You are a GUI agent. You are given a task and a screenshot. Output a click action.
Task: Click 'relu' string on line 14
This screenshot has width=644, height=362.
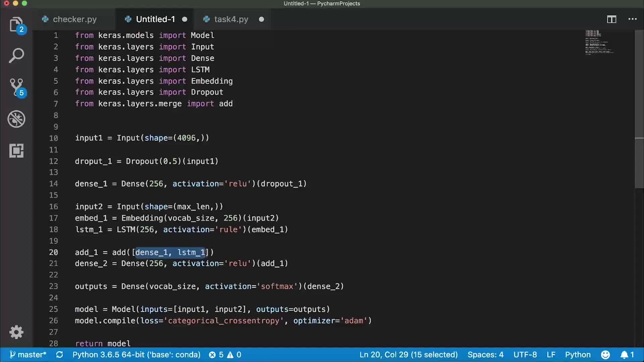(x=237, y=184)
